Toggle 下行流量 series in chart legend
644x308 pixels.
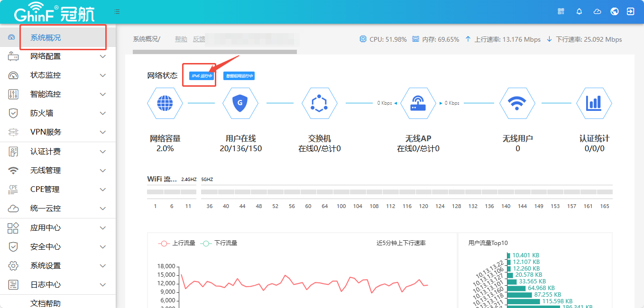(219, 243)
